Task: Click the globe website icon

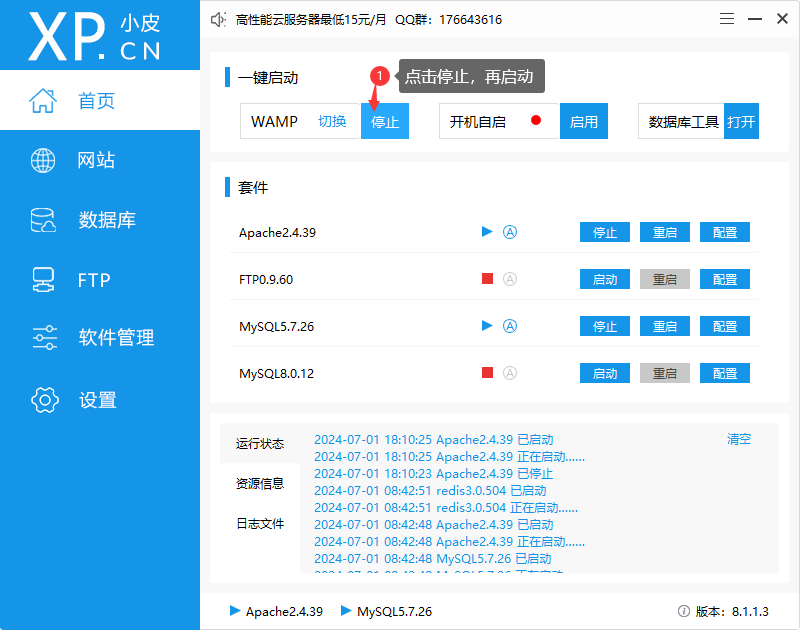Action: [x=43, y=160]
